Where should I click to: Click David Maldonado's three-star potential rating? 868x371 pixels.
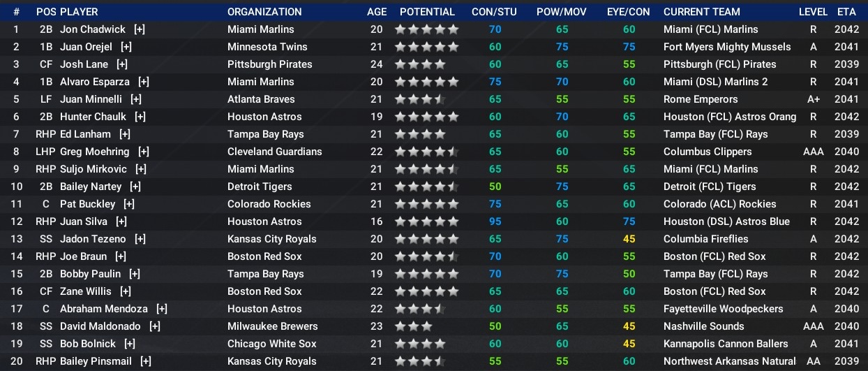point(413,326)
